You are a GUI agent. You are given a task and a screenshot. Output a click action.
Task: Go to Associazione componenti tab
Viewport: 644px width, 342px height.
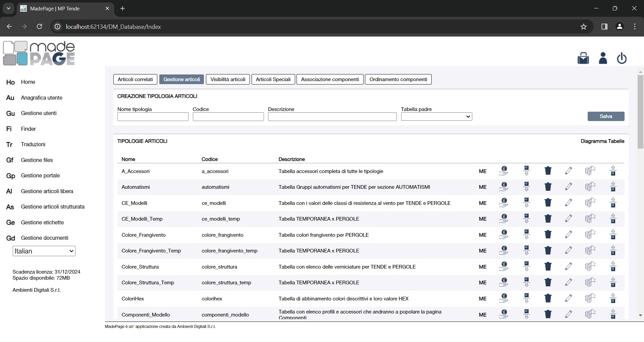point(330,79)
